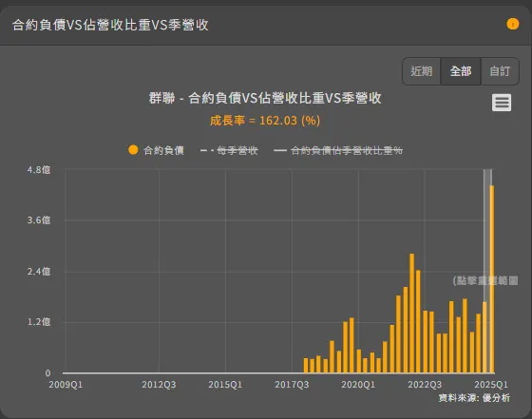The image size is (532, 419).
Task: Click the (點擊重選範圍 hint text
Action: pyautogui.click(x=485, y=280)
